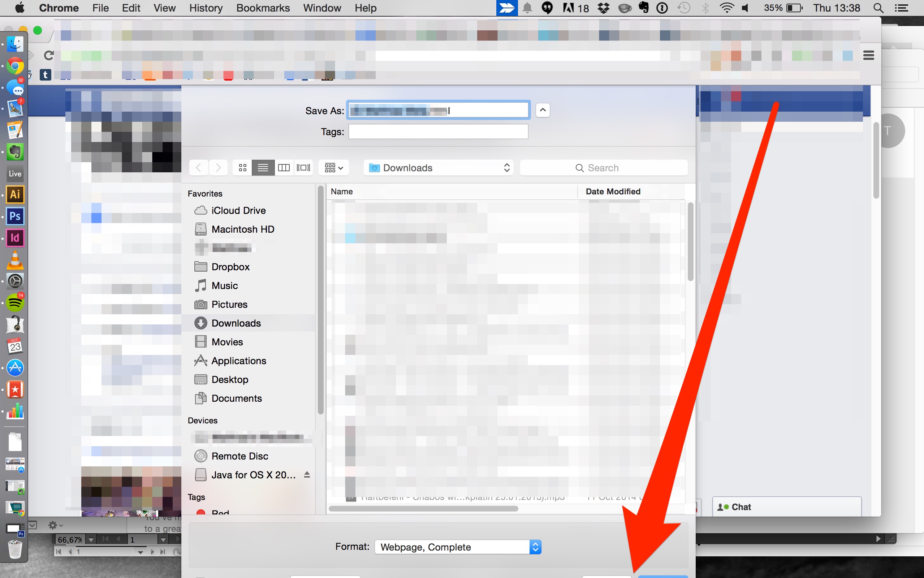Screen dimensions: 924x578
Task: Open Dropbox folder in sidebar
Action: click(x=230, y=267)
